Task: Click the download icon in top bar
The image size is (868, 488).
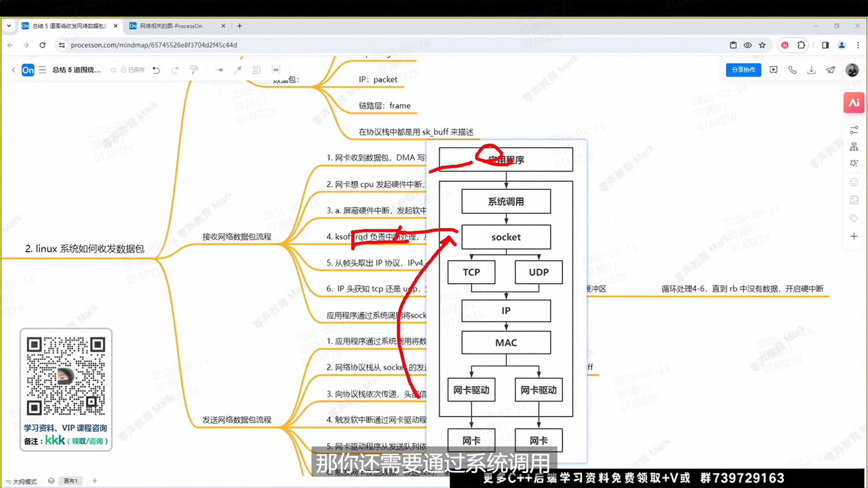Action: point(811,70)
